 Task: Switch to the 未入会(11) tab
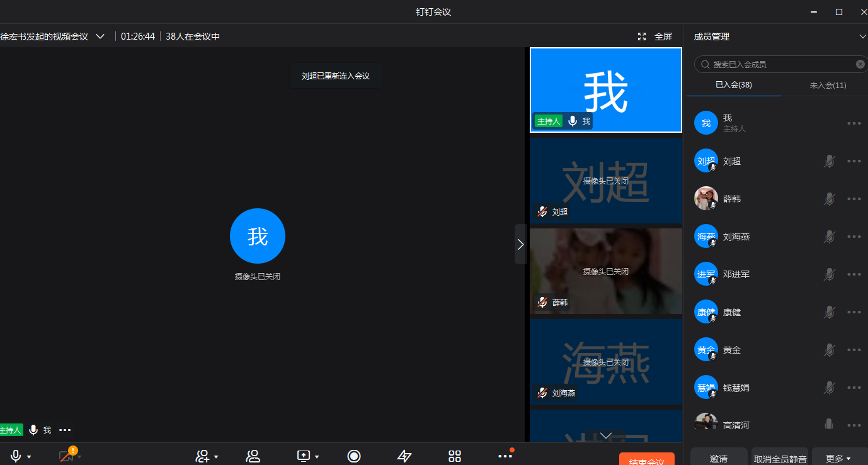click(828, 85)
